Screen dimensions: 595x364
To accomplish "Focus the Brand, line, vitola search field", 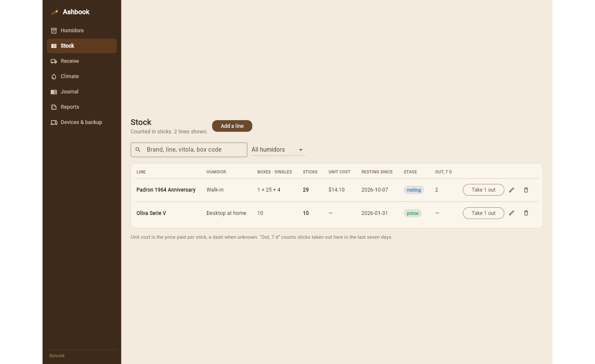I will [x=189, y=150].
